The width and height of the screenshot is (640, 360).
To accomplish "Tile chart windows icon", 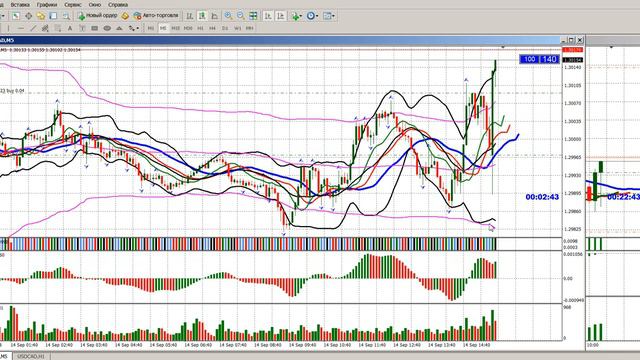I will point(253,16).
